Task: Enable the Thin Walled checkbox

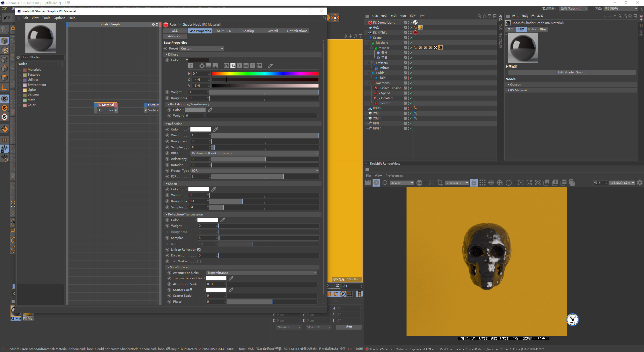Action: [x=199, y=261]
